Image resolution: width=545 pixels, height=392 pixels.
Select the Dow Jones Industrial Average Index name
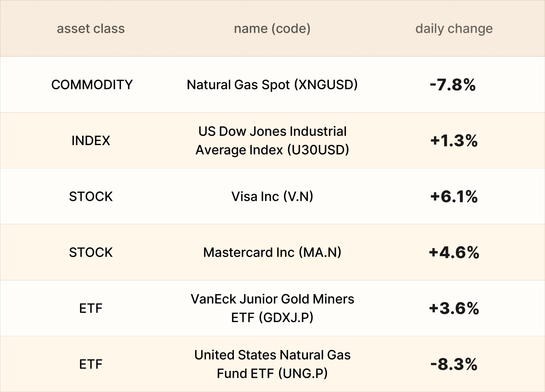[x=272, y=141]
